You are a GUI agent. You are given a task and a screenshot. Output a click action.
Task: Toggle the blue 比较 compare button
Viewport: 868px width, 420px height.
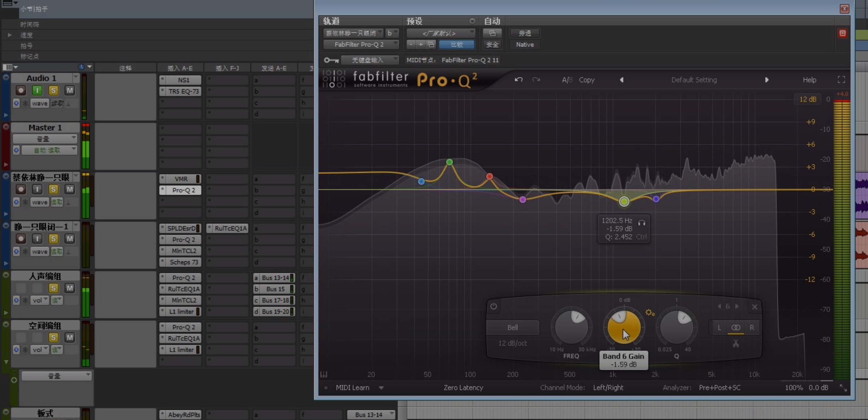(x=456, y=44)
